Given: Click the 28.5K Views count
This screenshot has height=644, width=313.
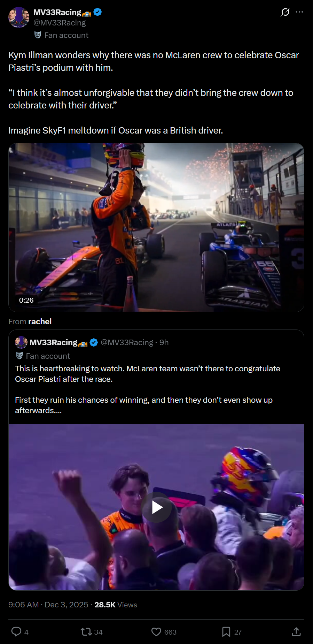Looking at the screenshot, I should coord(116,605).
